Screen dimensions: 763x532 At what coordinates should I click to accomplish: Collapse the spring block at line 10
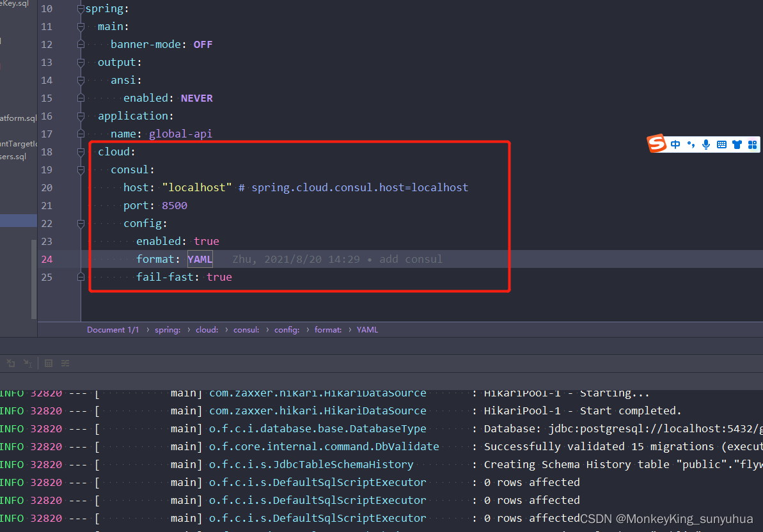click(x=81, y=9)
